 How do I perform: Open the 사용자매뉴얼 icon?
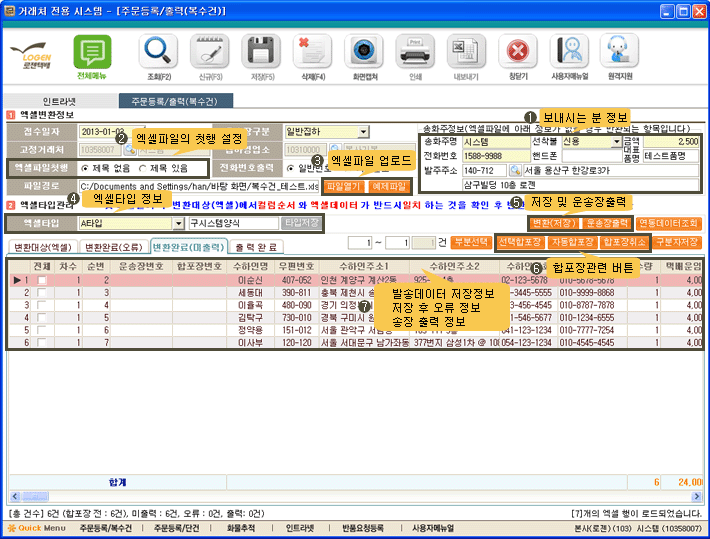[569, 51]
